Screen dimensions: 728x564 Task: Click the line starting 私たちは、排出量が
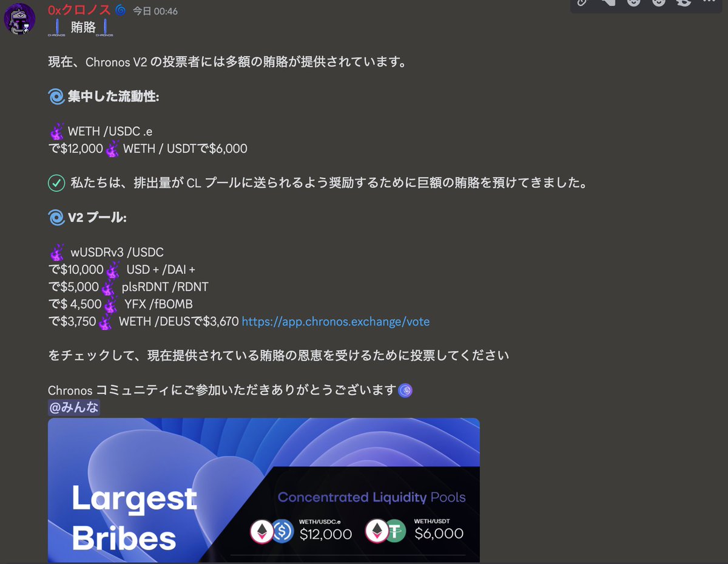pos(328,183)
